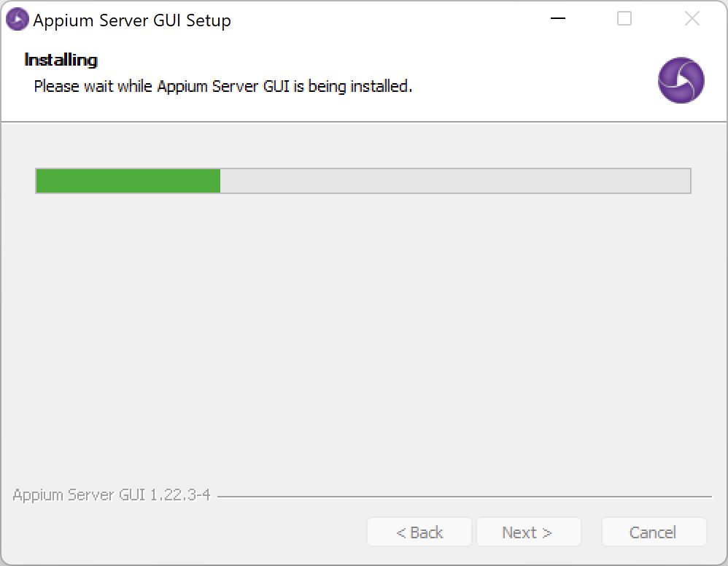Click the setup wizard application icon
Screen dimensions: 728x566
pyautogui.click(x=16, y=19)
